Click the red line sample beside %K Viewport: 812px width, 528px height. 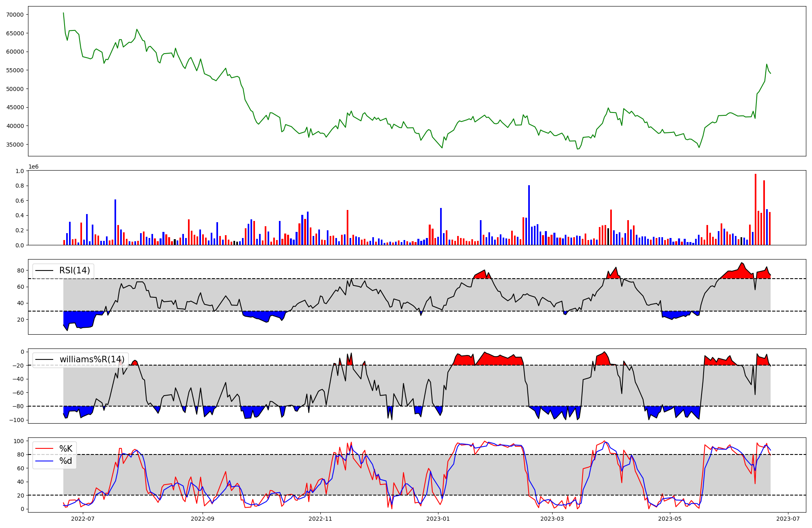(45, 449)
